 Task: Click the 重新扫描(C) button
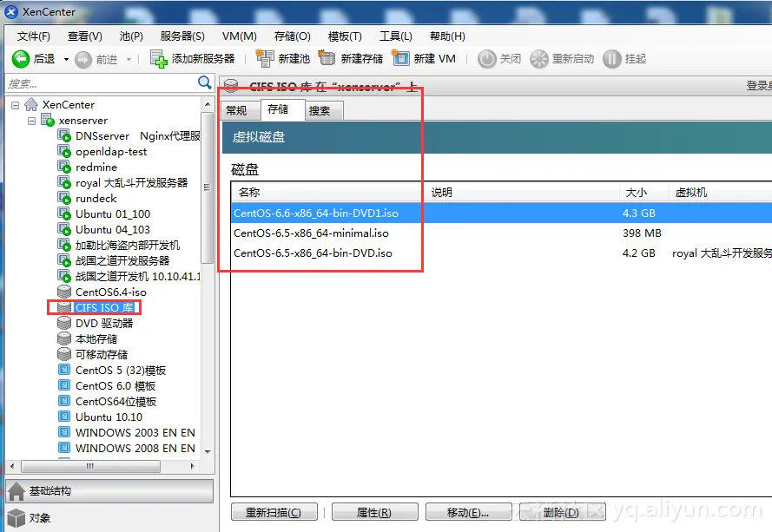pyautogui.click(x=274, y=512)
